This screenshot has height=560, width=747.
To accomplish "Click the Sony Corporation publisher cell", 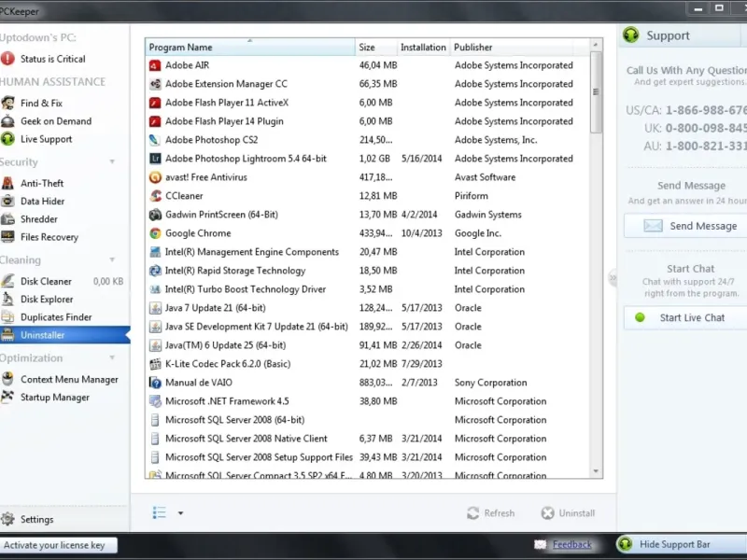I will (491, 383).
